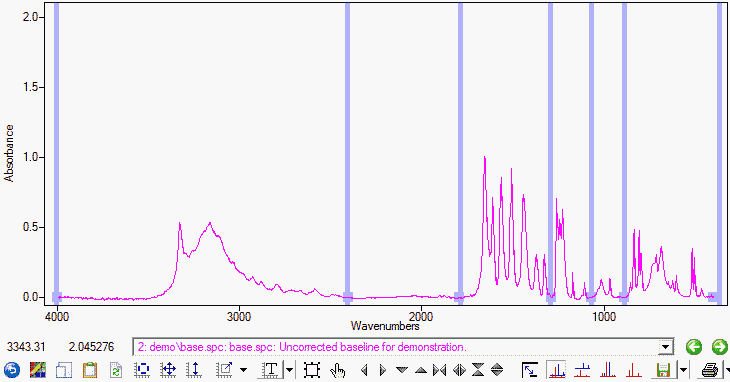
Task: Click the baseline marker bar near 2400 wavenumbers
Action: click(x=347, y=154)
